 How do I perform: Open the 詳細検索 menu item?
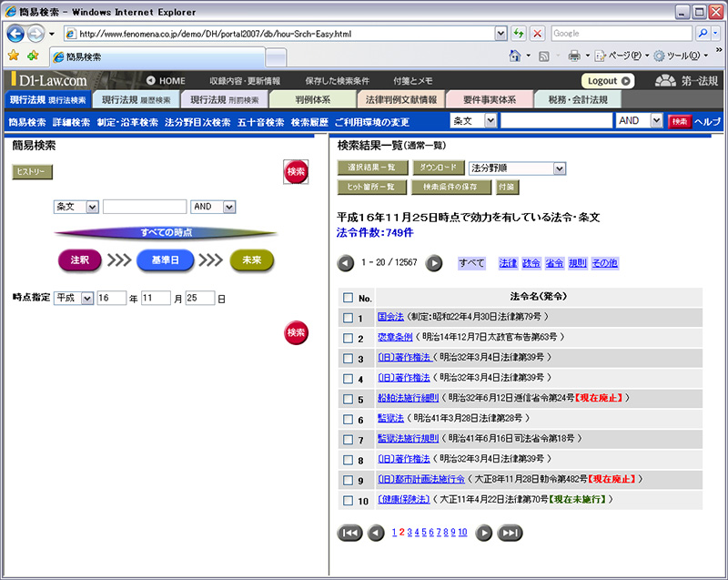pos(72,122)
